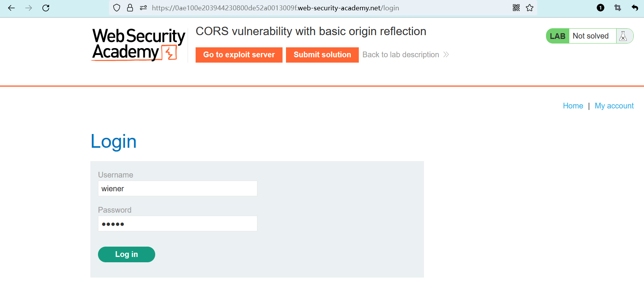Click into the Password field
Image resolution: width=644 pixels, height=289 pixels.
(x=177, y=224)
